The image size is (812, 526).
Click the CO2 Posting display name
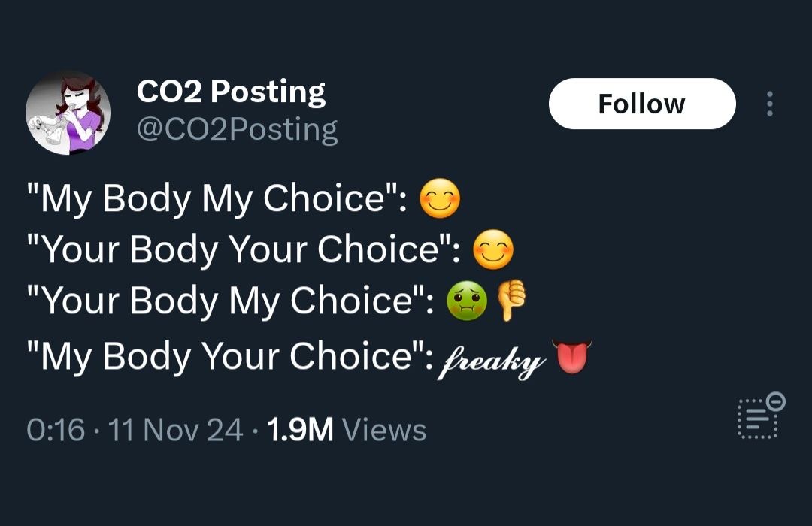point(231,92)
